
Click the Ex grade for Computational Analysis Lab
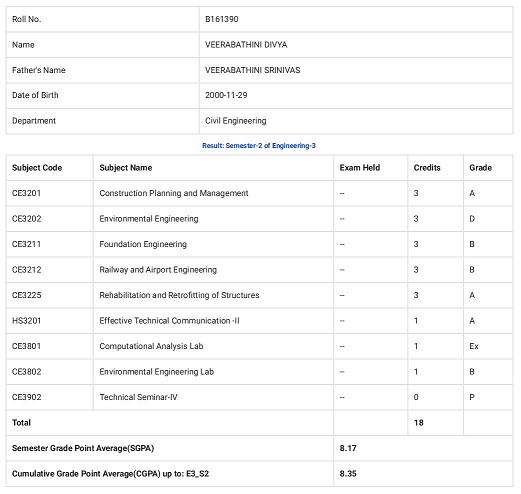[x=474, y=346]
